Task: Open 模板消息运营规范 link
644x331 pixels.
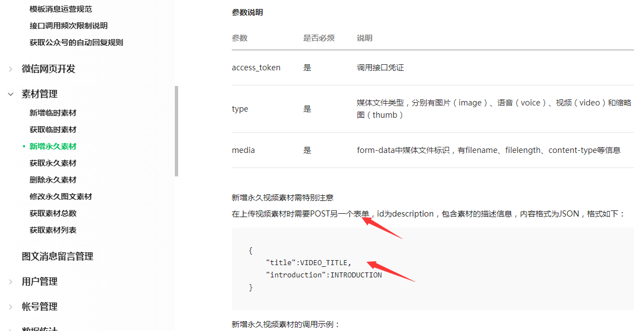Action: pyautogui.click(x=61, y=9)
